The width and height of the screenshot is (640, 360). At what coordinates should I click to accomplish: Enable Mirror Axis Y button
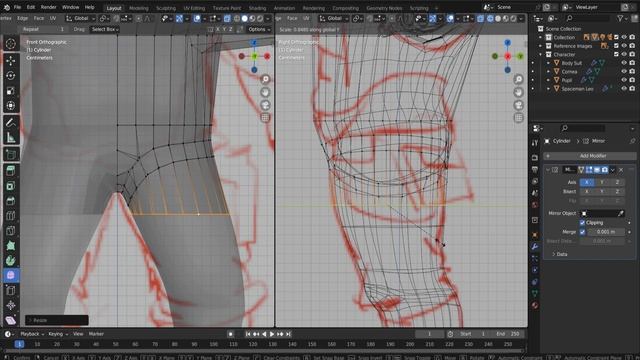point(602,182)
